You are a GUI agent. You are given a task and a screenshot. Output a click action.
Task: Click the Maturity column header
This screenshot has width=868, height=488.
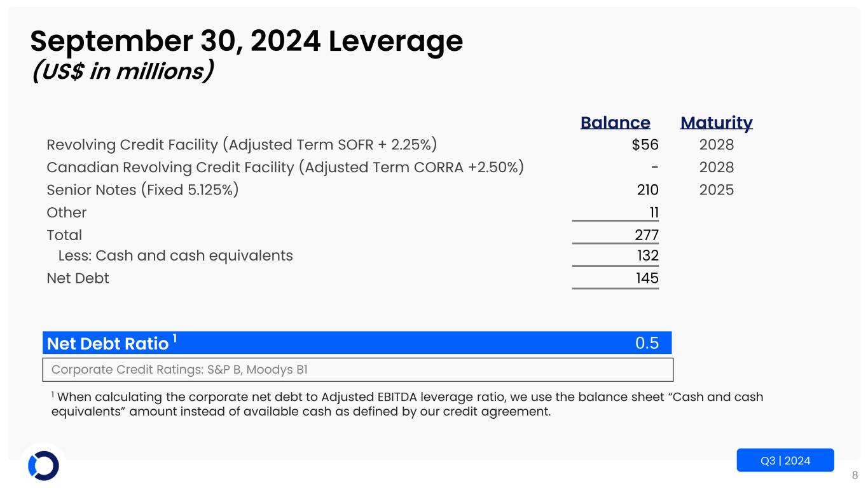(x=716, y=123)
